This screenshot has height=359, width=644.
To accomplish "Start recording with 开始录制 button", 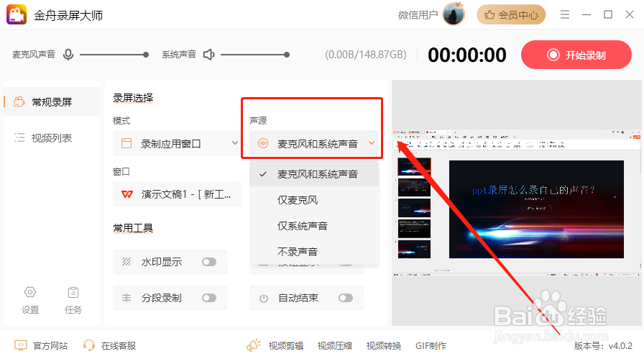I will pos(576,55).
